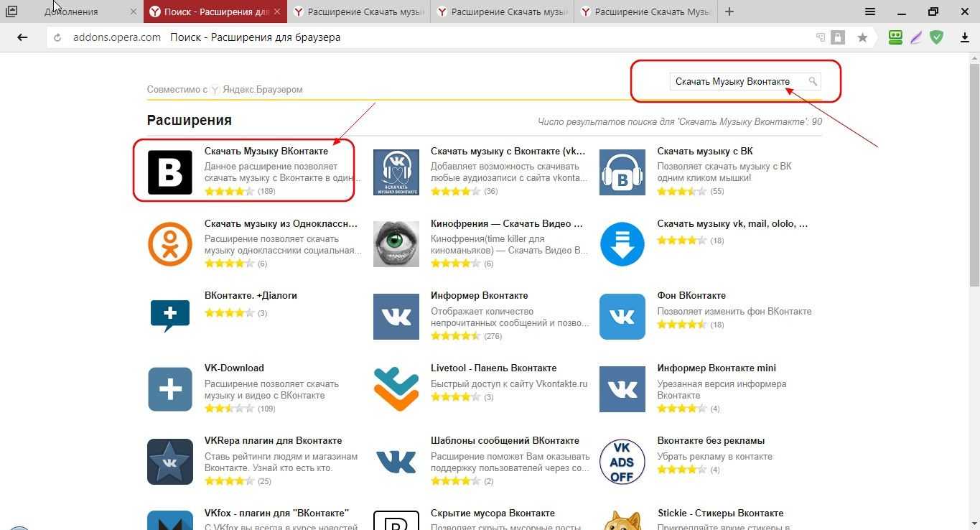Open the orange Odnoklassniki icon extension
This screenshot has height=530, width=980.
[x=170, y=244]
